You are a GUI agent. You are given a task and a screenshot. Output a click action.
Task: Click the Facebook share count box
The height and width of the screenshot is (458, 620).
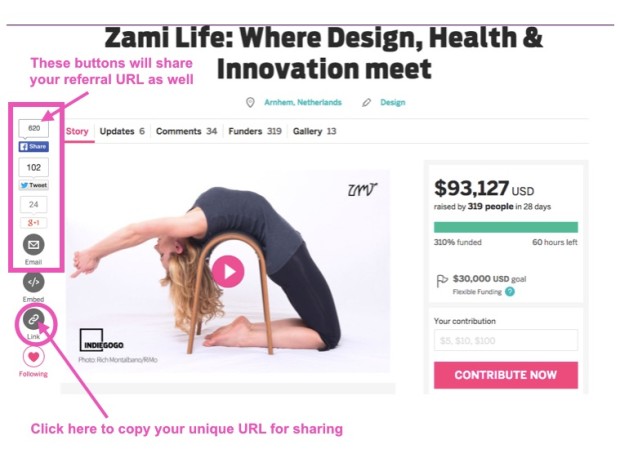click(x=34, y=128)
